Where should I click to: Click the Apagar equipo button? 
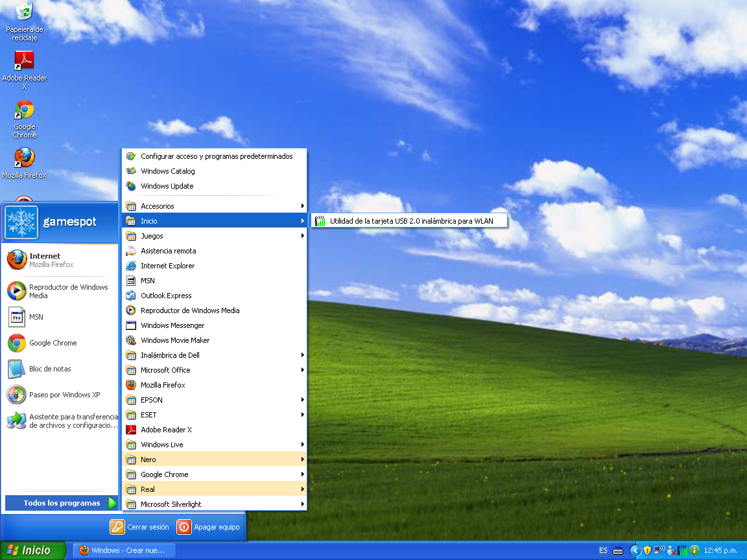[x=208, y=527]
